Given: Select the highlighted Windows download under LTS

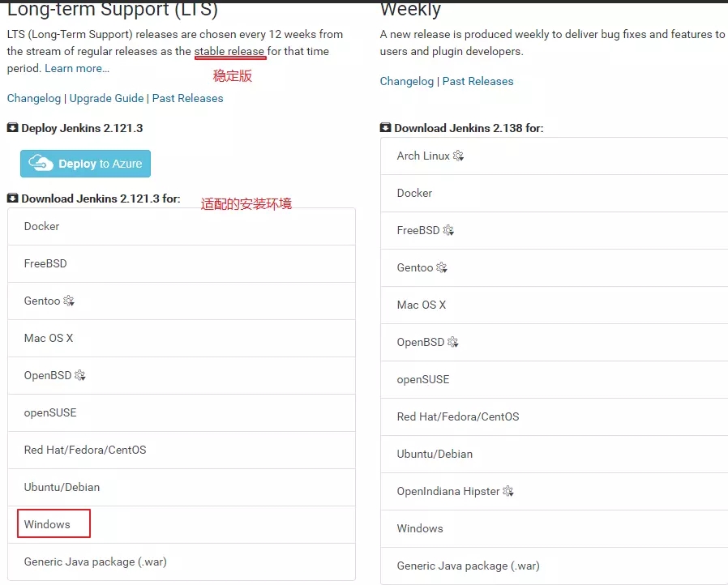Looking at the screenshot, I should point(48,524).
